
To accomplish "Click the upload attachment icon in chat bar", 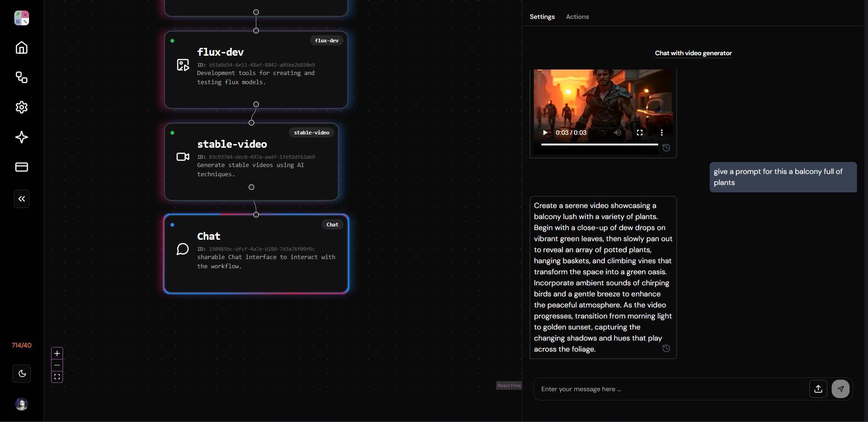I will [818, 389].
